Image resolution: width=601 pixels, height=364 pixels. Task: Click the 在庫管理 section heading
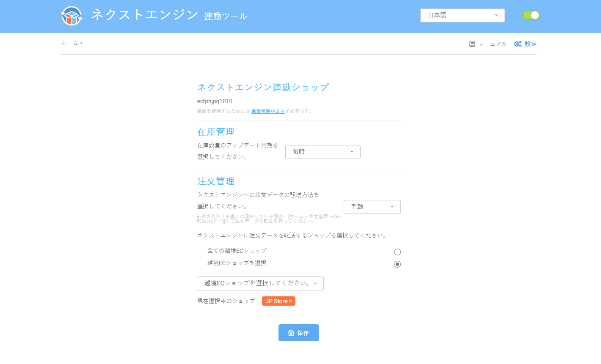[216, 132]
